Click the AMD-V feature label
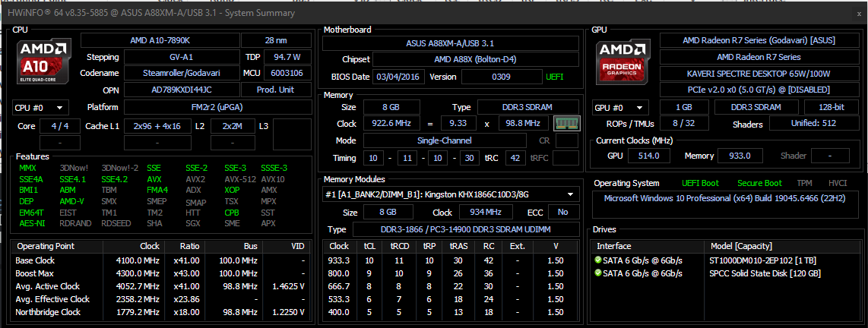 point(72,201)
